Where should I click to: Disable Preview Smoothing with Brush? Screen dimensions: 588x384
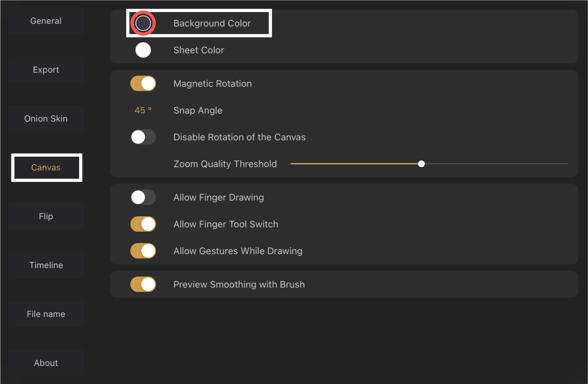coord(143,284)
